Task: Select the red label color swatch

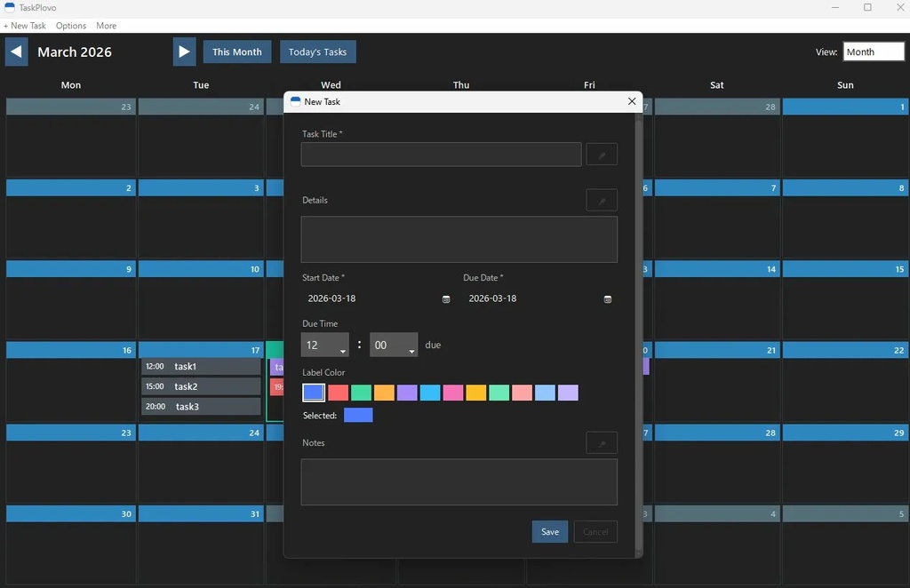Action: [338, 393]
